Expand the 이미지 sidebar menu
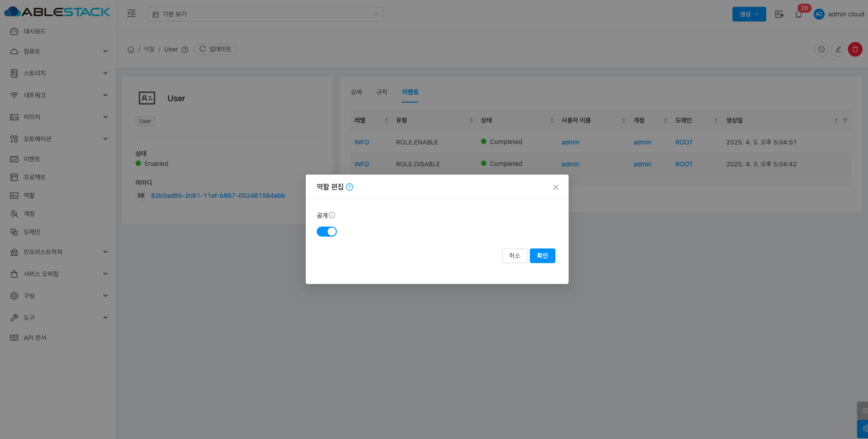Screen dimensions: 868x439 pos(58,117)
